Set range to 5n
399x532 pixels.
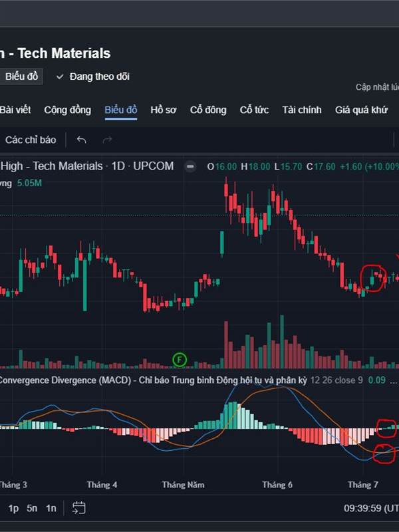click(x=32, y=508)
